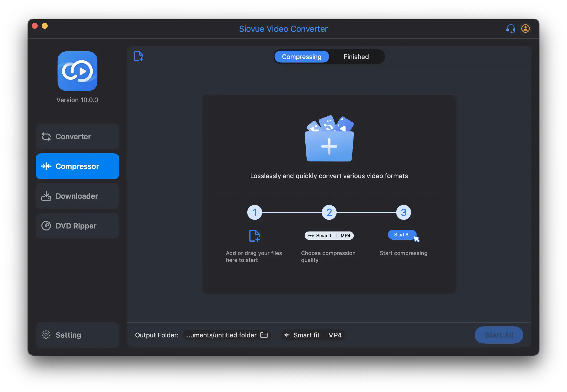
Task: Click the headphones support icon
Action: 511,28
